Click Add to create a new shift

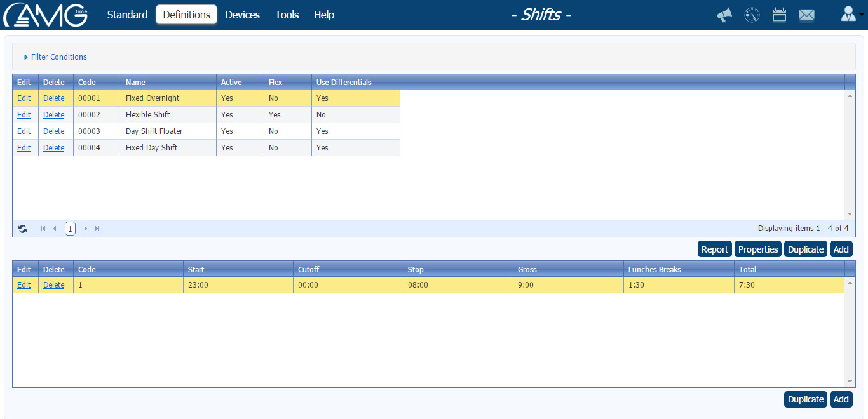pos(841,249)
